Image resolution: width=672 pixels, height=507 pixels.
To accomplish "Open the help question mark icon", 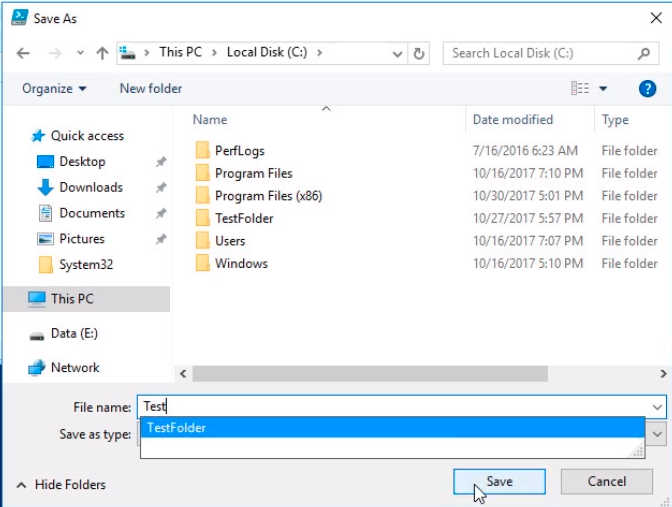I will click(649, 89).
